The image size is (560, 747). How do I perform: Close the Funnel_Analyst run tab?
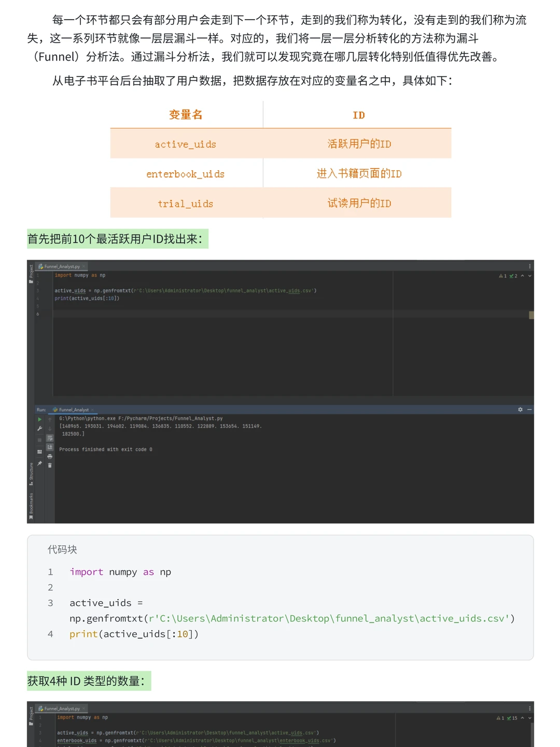click(92, 410)
